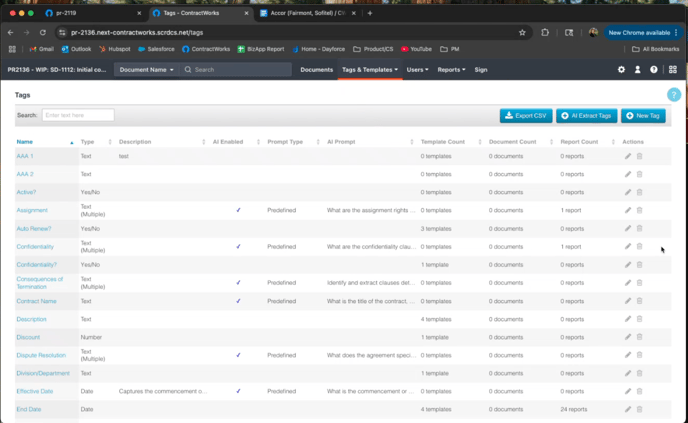The image size is (688, 423).
Task: Open the Documents nav item
Action: tap(316, 70)
